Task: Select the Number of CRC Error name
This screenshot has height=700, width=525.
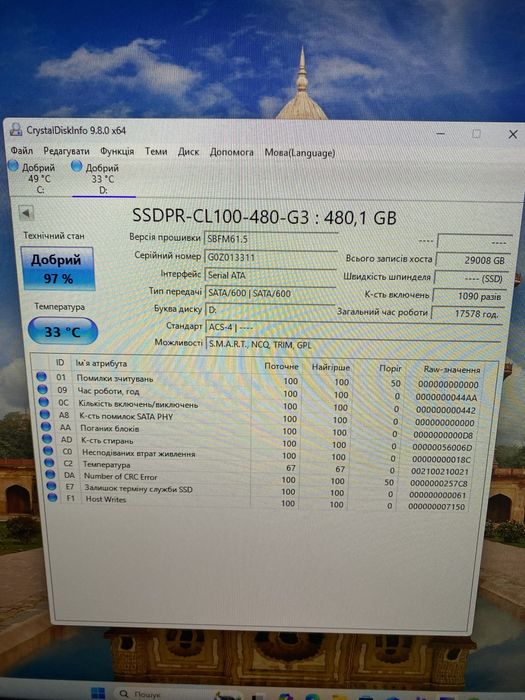Action: coord(121,476)
